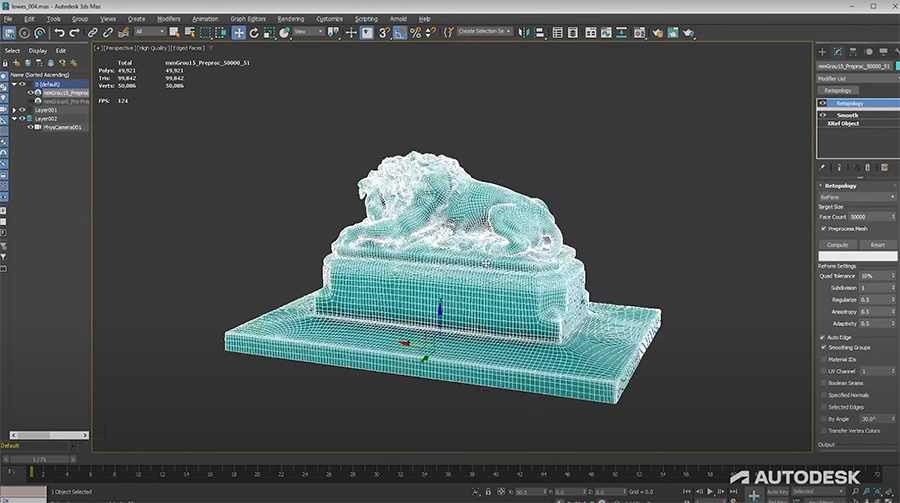The width and height of the screenshot is (900, 503).
Task: Toggle the Angle Snap icon
Action: coord(400,33)
